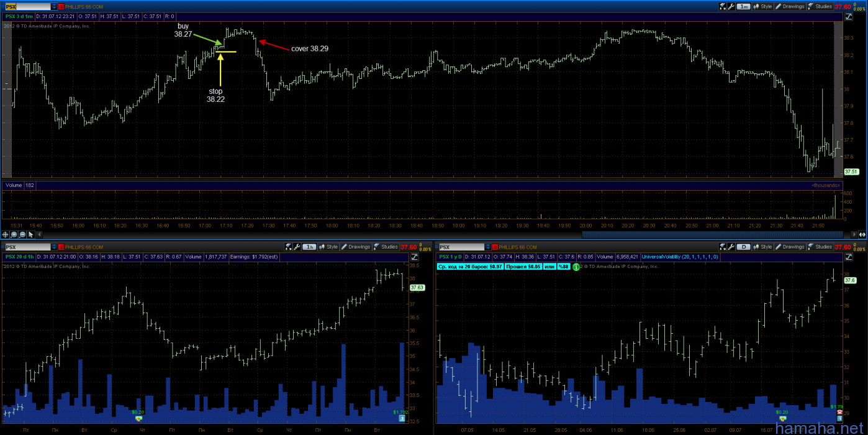The image size is (868, 435).
Task: Click the PSX 3 d 1m chart description label
Action: pyautogui.click(x=18, y=16)
